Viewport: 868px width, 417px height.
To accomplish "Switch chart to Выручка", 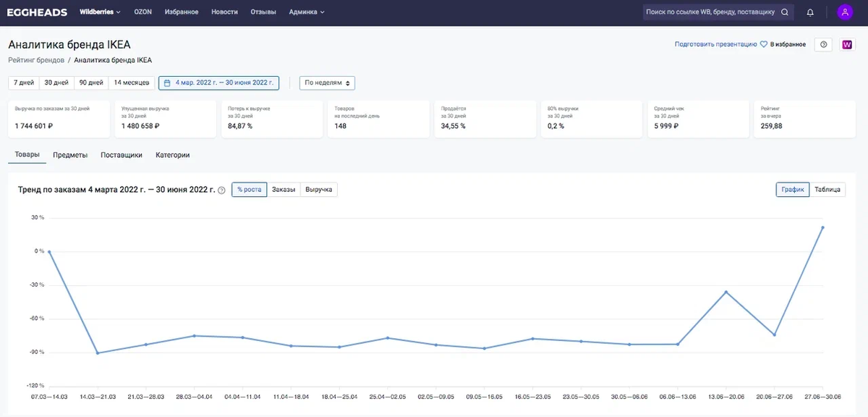I will coord(318,190).
